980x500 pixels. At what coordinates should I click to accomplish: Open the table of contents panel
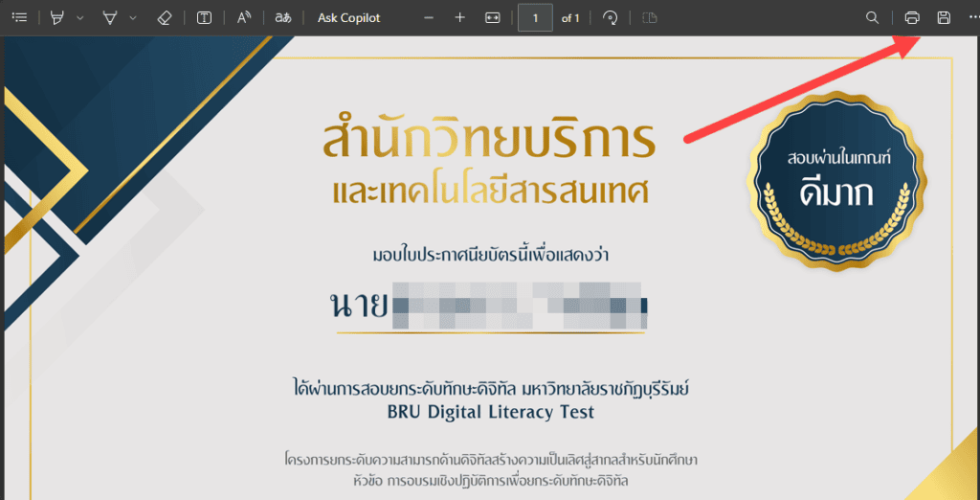tap(20, 18)
